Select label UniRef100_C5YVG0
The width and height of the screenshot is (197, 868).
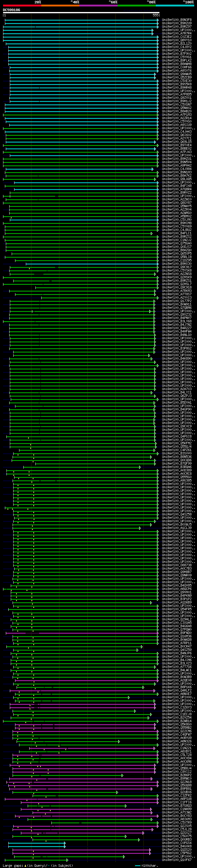(x=177, y=121)
